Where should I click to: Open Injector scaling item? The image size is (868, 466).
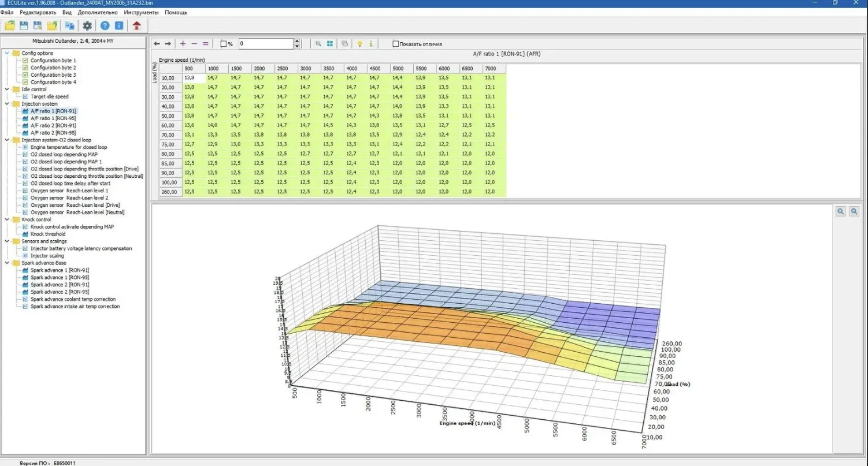pos(47,256)
